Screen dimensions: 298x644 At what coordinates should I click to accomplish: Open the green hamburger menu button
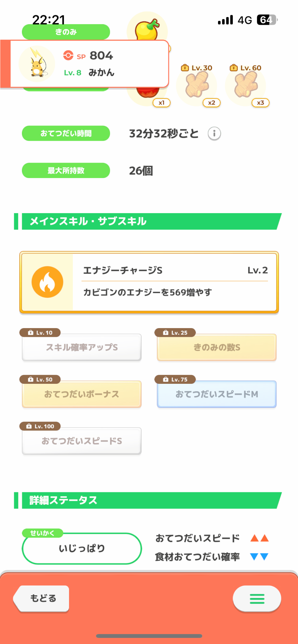pyautogui.click(x=257, y=599)
